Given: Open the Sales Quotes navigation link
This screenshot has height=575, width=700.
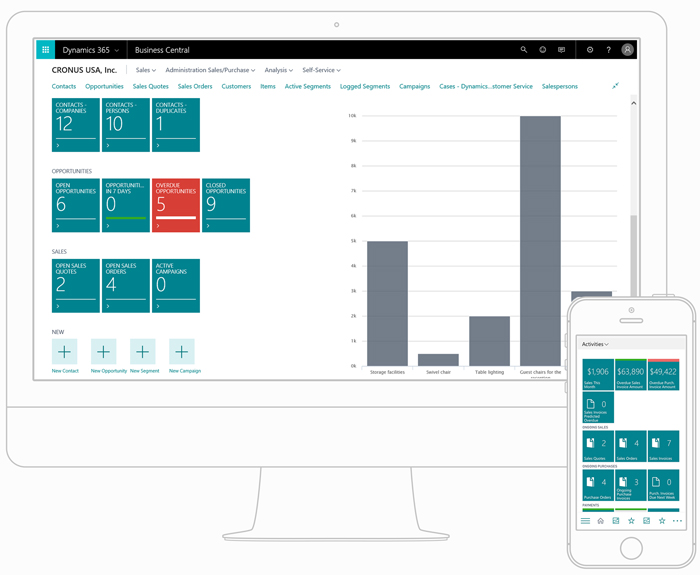Looking at the screenshot, I should (150, 86).
